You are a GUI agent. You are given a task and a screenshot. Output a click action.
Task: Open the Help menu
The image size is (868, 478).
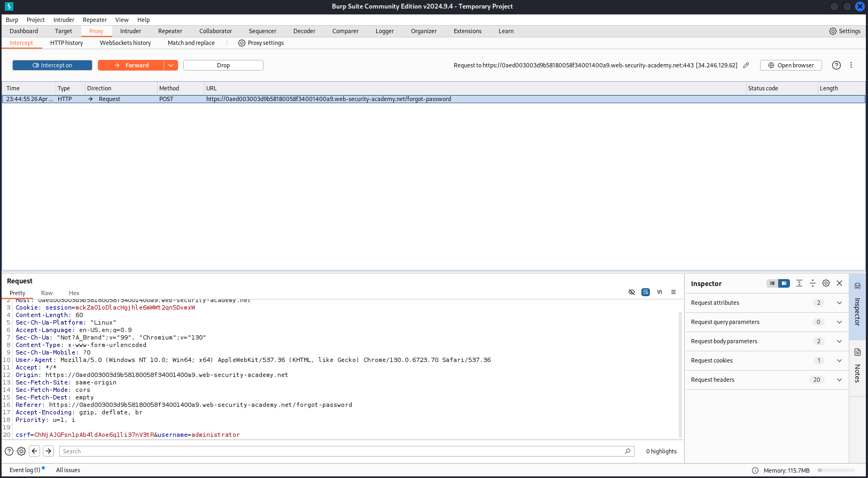[143, 20]
